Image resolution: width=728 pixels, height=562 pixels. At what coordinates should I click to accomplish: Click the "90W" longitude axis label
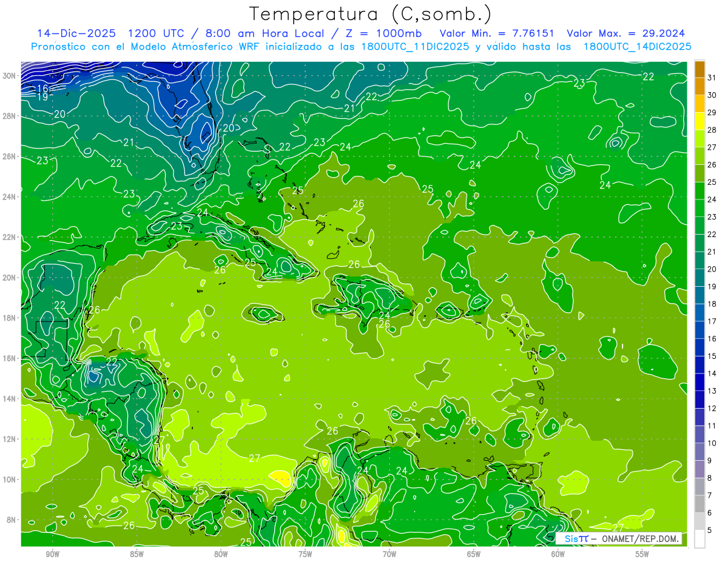(53, 554)
